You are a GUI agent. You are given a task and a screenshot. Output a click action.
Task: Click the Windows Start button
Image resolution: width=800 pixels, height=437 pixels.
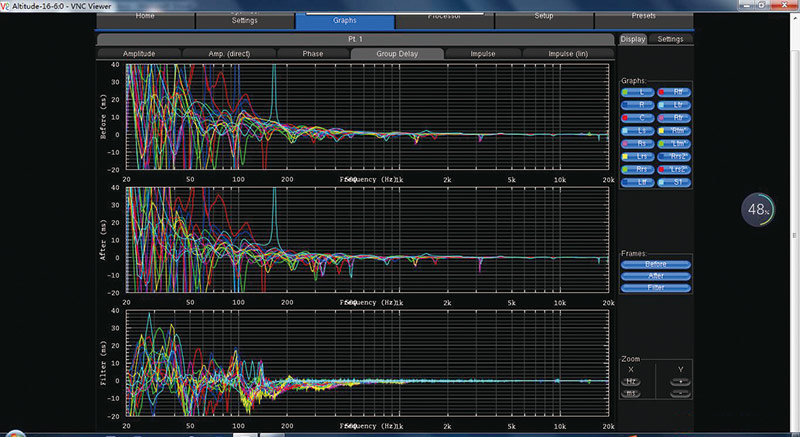(x=15, y=434)
